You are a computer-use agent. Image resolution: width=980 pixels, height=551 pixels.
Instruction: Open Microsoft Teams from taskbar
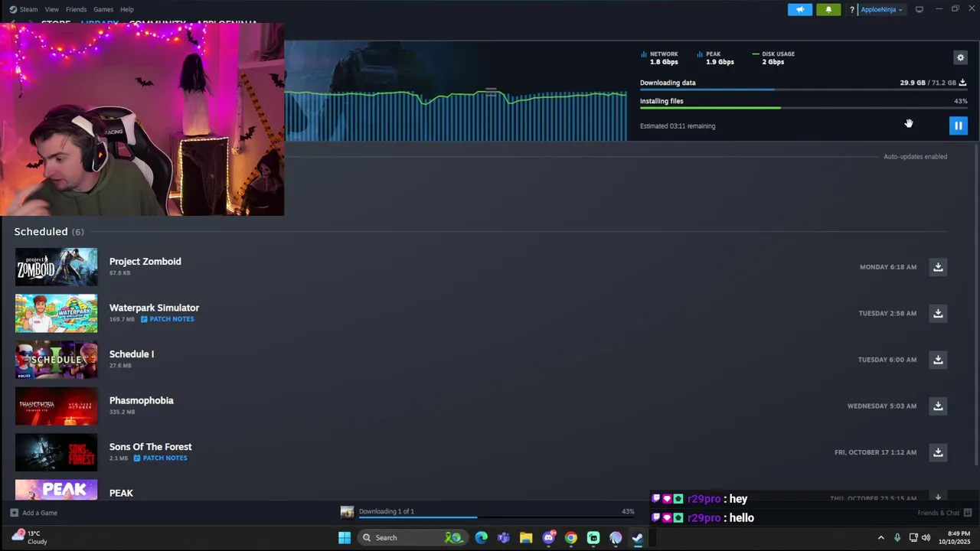pyautogui.click(x=503, y=537)
